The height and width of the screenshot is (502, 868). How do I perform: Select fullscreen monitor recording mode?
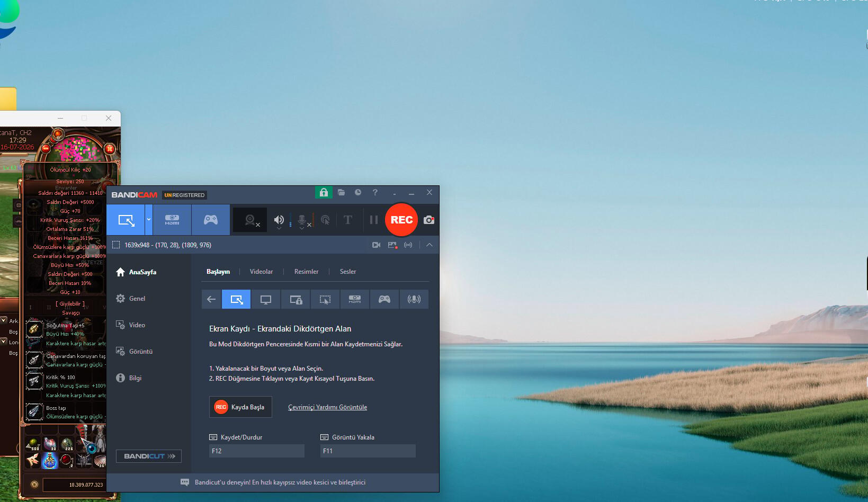[266, 299]
